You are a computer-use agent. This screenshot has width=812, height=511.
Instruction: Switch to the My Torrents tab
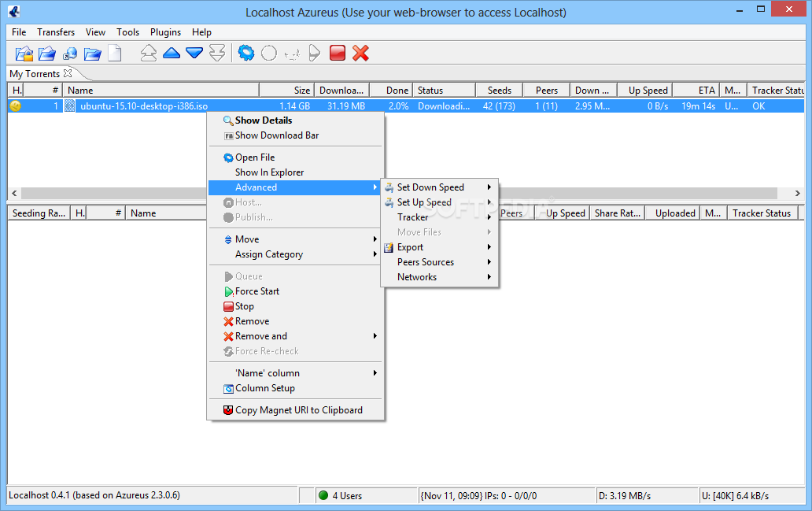click(35, 73)
